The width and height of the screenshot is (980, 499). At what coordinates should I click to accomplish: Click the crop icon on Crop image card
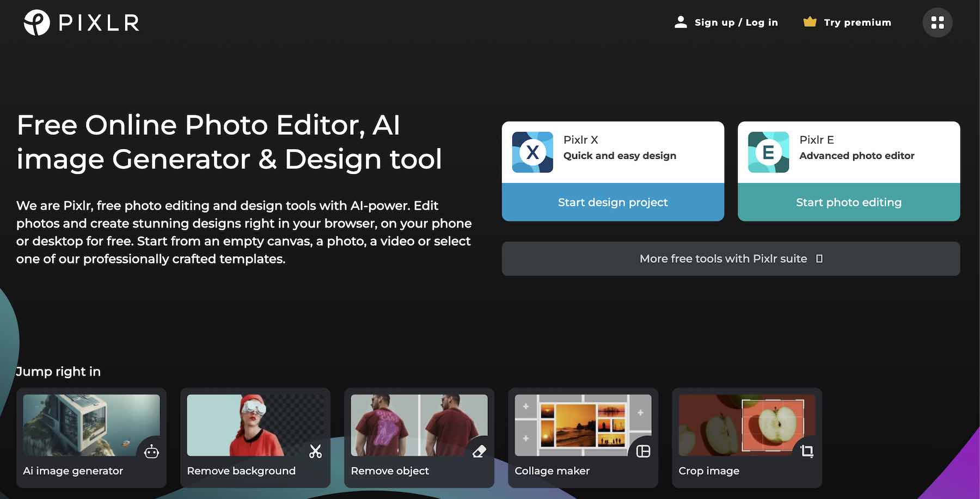tap(807, 451)
